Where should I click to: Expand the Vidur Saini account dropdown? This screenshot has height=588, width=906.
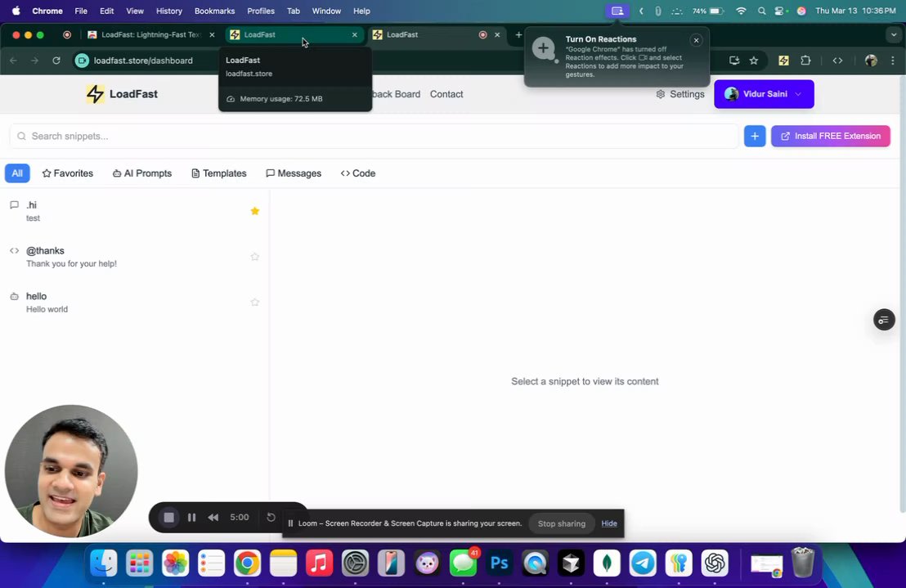[x=764, y=94]
